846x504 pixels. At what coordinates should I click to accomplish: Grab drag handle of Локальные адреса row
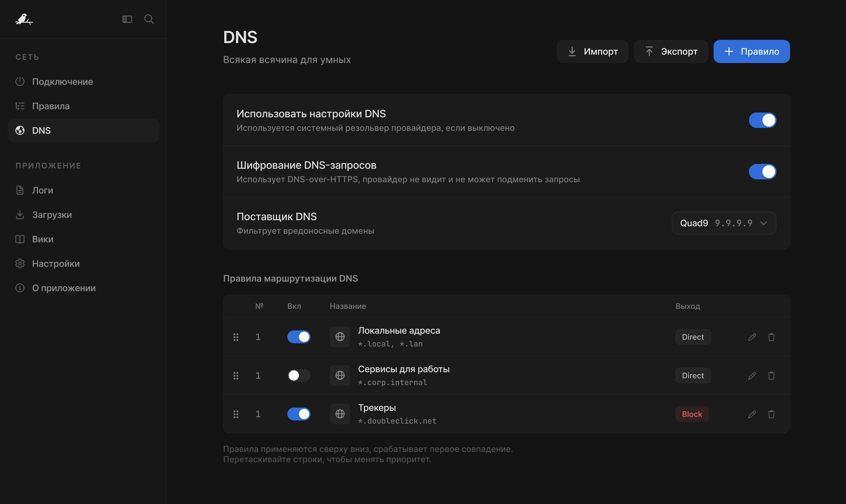click(236, 337)
